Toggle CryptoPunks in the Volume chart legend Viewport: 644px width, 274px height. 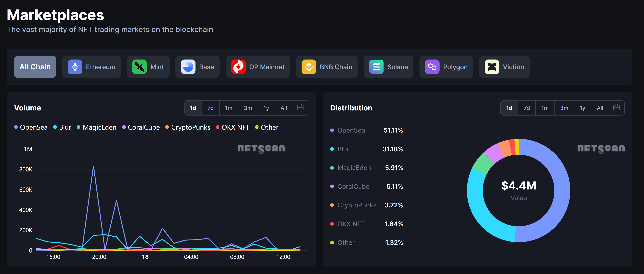pyautogui.click(x=167, y=127)
